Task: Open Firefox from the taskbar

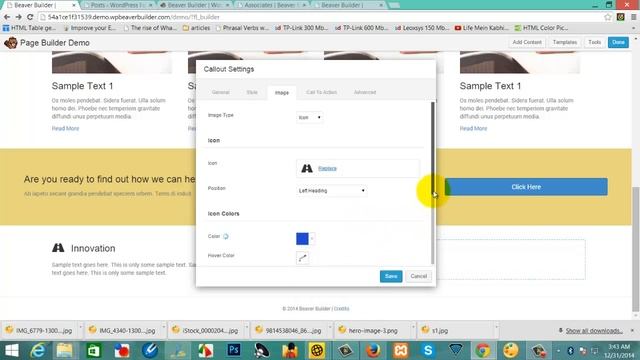Action: click(x=373, y=350)
